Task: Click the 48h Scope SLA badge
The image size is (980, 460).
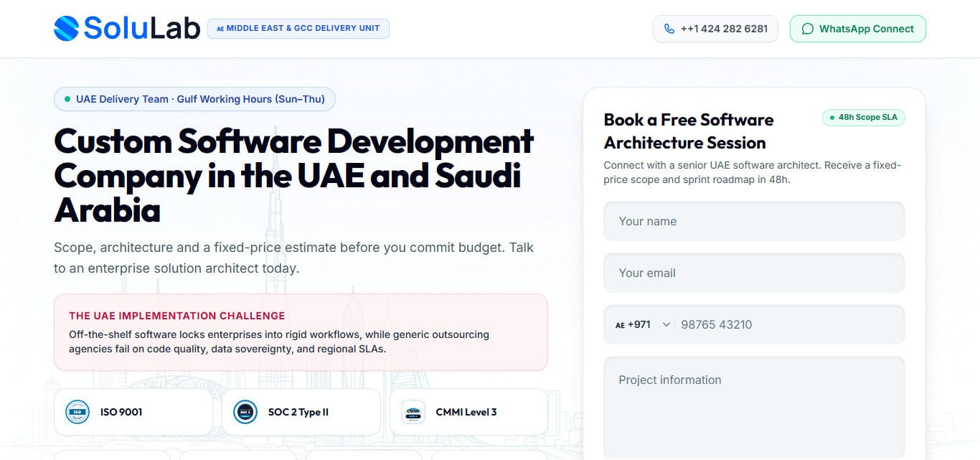Action: point(864,117)
